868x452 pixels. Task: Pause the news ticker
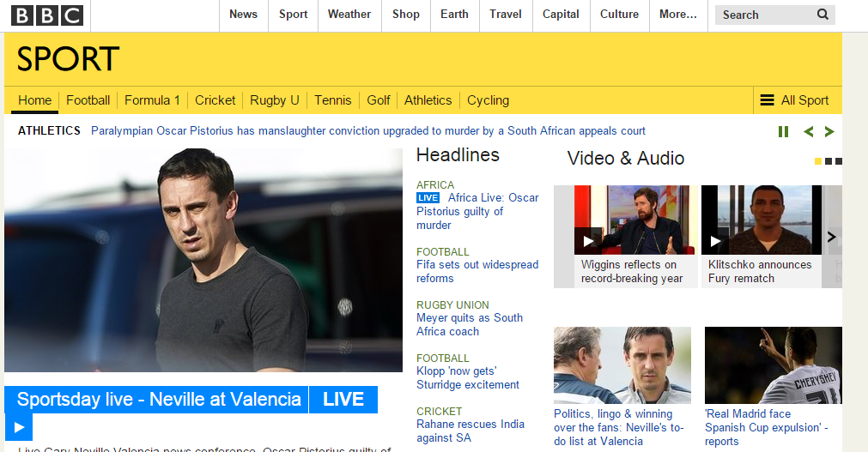point(783,132)
